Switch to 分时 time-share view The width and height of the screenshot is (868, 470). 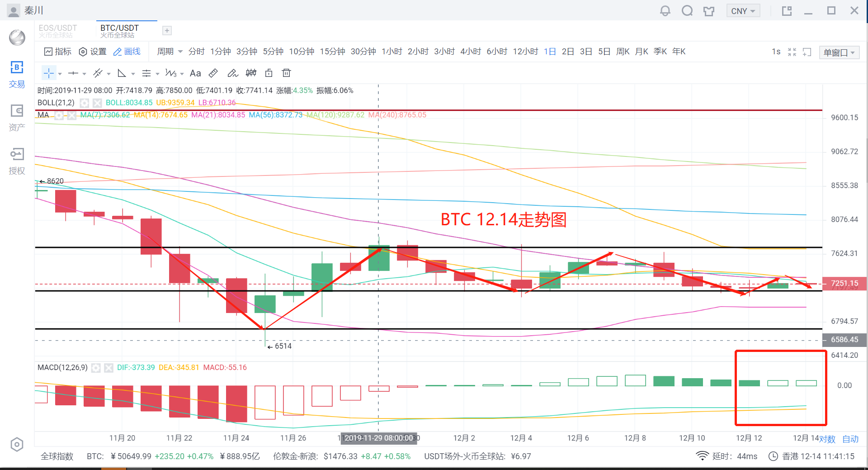(196, 52)
